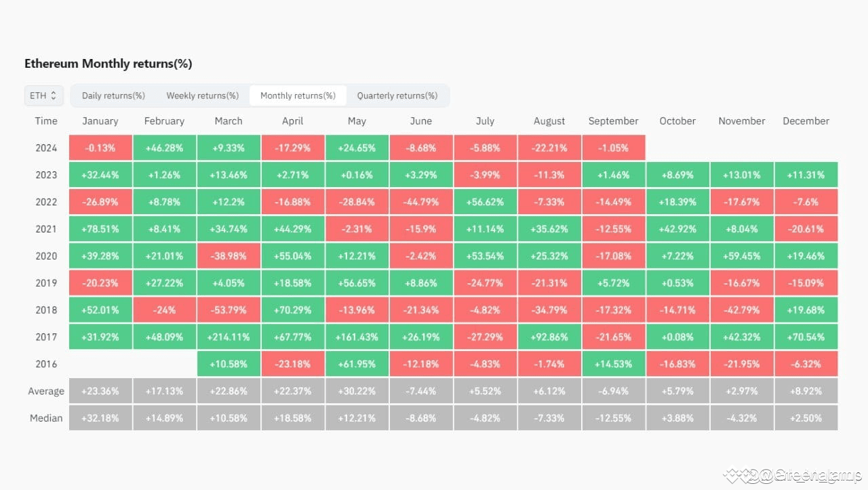The width and height of the screenshot is (868, 490).
Task: Click the December column header
Action: point(806,121)
